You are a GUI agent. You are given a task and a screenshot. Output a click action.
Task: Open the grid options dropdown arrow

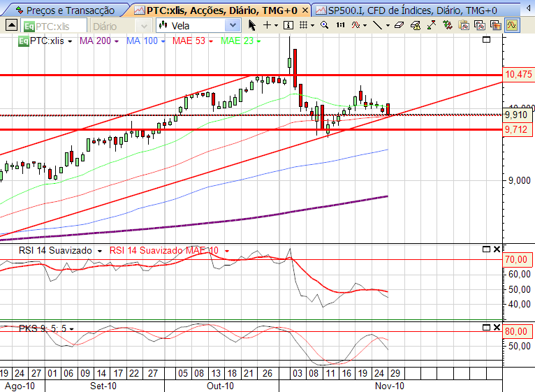[312, 26]
